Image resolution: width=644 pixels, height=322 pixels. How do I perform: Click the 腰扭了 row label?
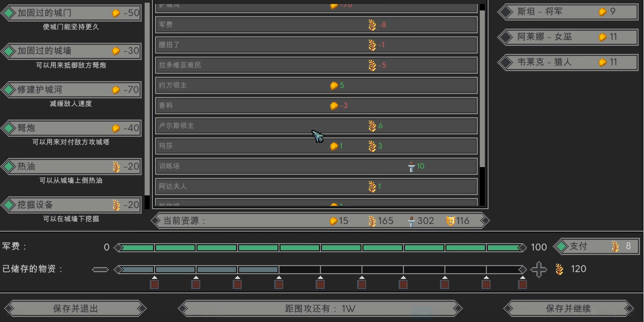[x=169, y=45]
